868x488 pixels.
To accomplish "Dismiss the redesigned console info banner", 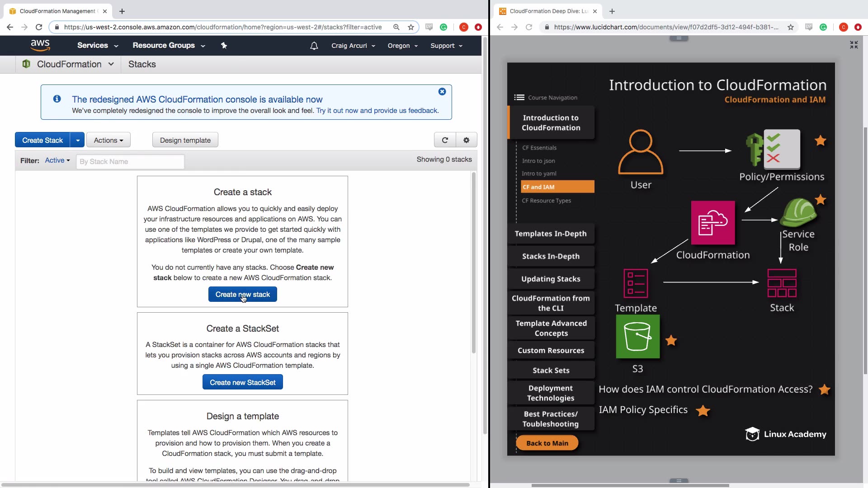I will coord(442,92).
